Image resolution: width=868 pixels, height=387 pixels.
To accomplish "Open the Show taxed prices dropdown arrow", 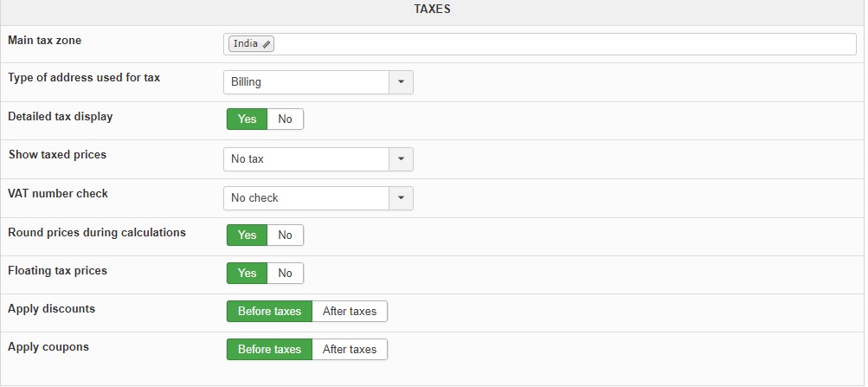I will [x=401, y=159].
